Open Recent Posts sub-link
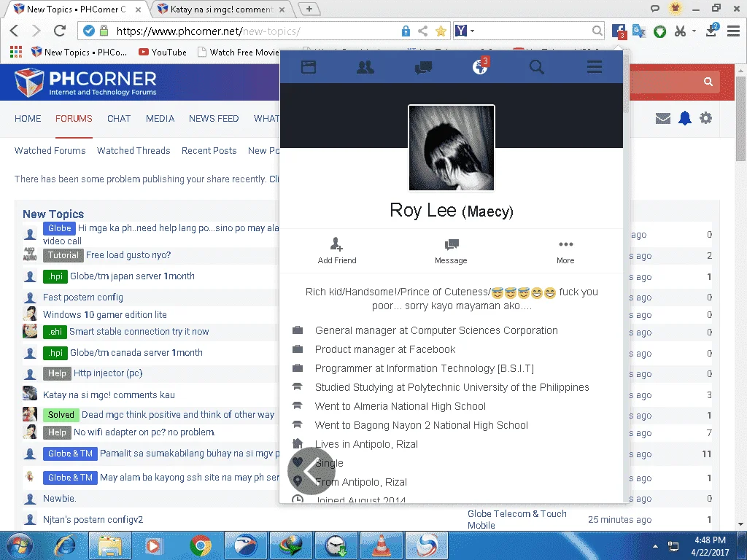Viewport: 747px width, 560px height. click(x=209, y=150)
